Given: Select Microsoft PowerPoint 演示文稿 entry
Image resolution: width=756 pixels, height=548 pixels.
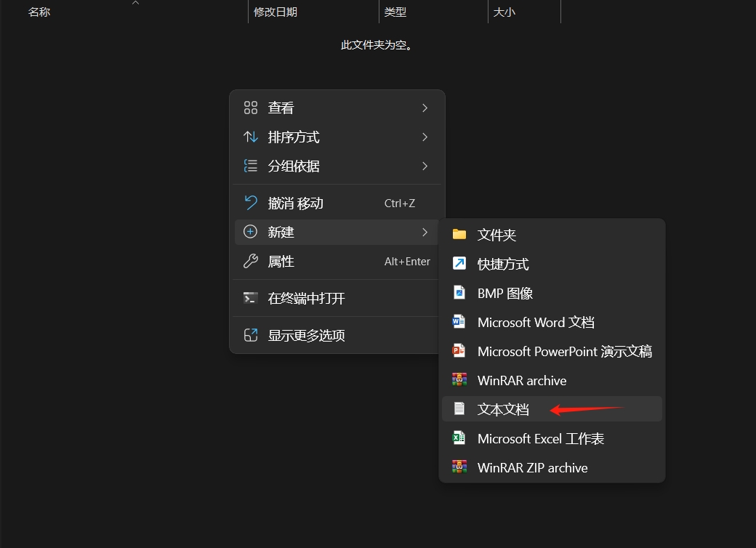Looking at the screenshot, I should pos(552,351).
